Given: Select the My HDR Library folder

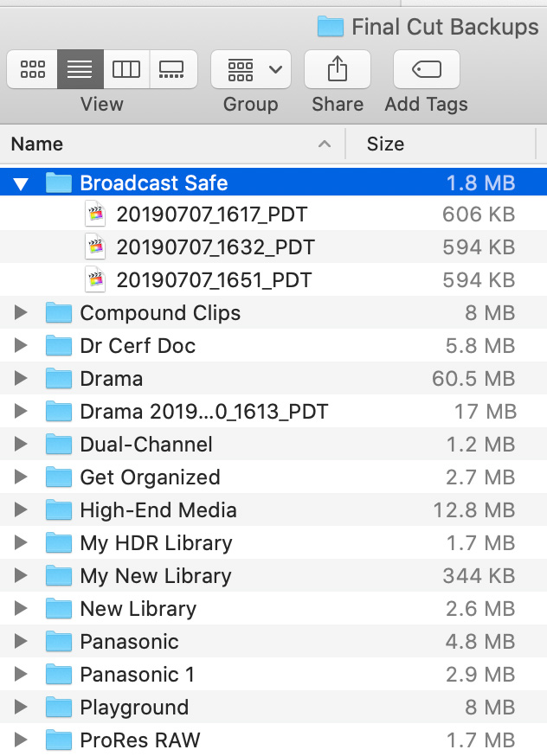Looking at the screenshot, I should click(273, 543).
